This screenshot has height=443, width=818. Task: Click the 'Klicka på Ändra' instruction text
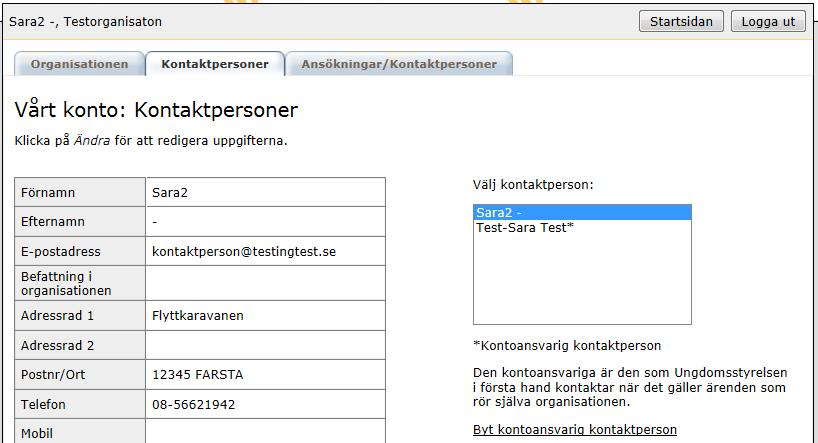151,140
